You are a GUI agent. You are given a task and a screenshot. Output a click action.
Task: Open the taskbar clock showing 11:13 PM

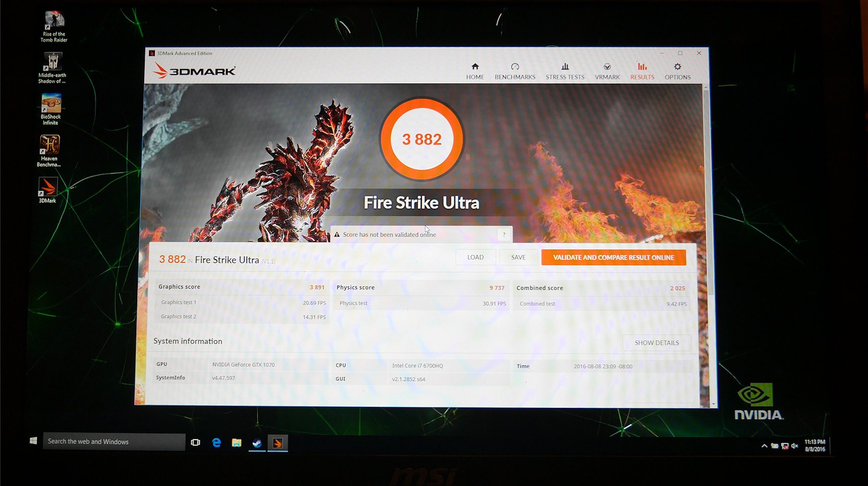pyautogui.click(x=815, y=445)
